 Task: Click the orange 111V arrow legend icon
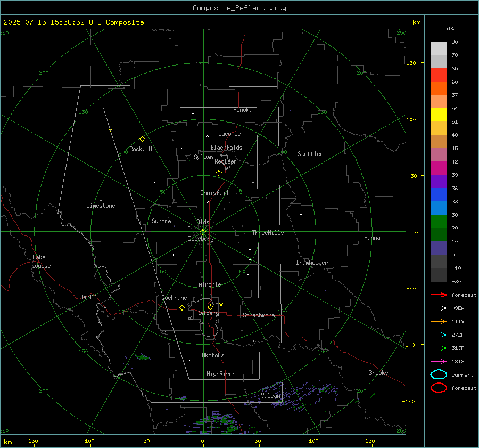click(x=439, y=321)
